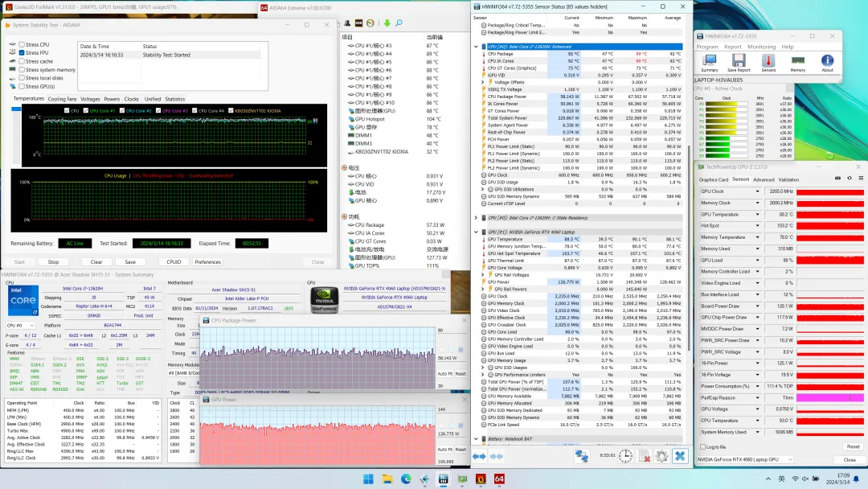Open the Board Power Draw dropdown in GPU-Z
The height and width of the screenshot is (489, 868).
[x=757, y=306]
